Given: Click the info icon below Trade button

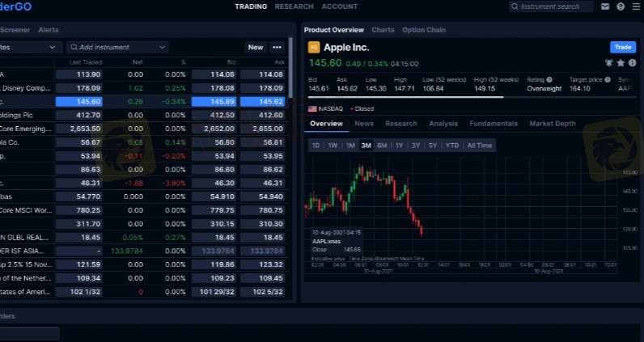Looking at the screenshot, I should (632, 62).
